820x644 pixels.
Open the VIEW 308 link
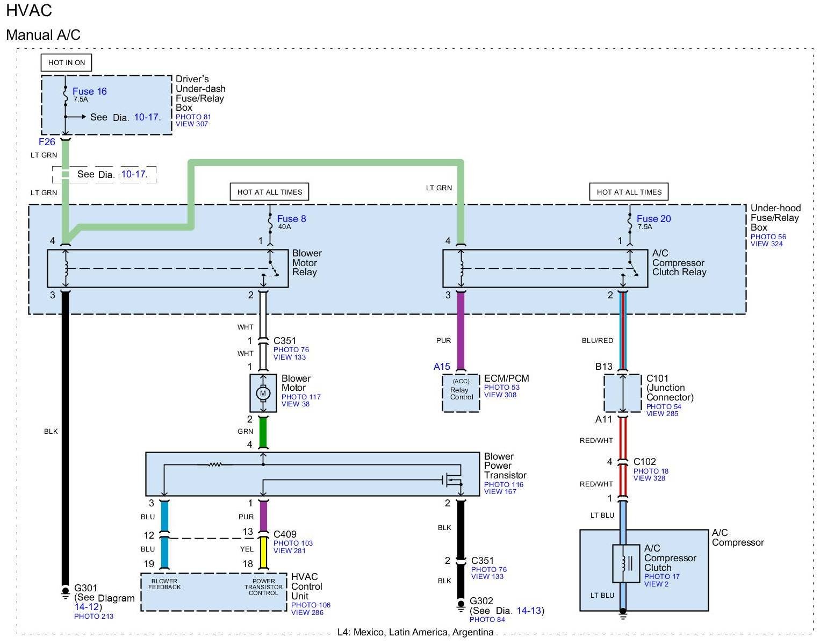pyautogui.click(x=500, y=395)
